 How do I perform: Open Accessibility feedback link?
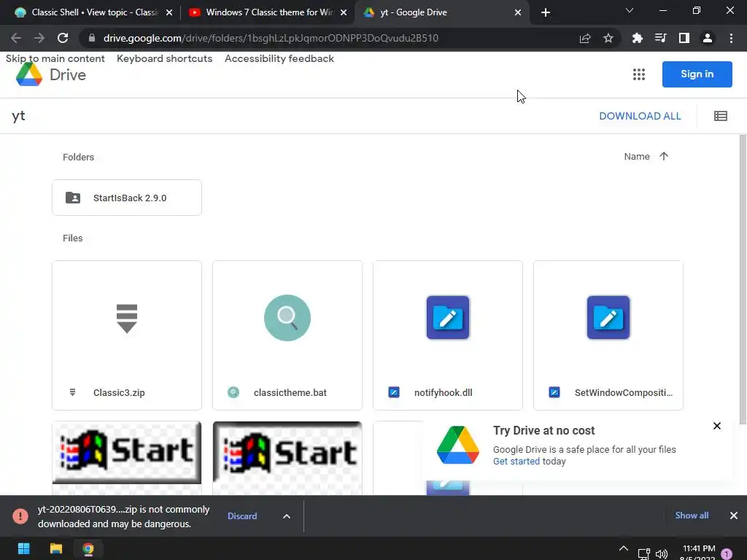tap(279, 58)
